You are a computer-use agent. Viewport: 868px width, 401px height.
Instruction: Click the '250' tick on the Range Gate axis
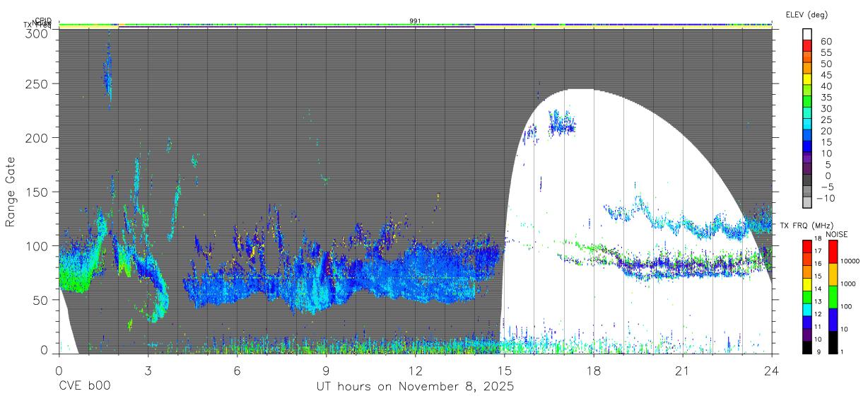38,83
